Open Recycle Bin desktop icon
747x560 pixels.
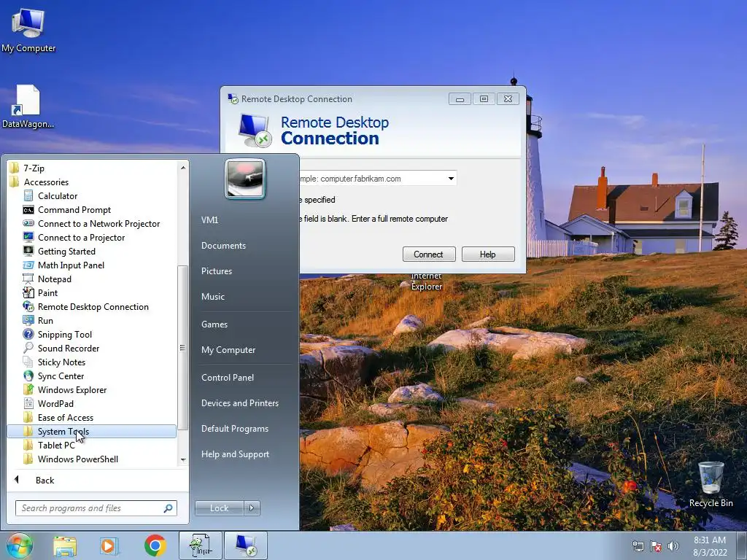711,484
